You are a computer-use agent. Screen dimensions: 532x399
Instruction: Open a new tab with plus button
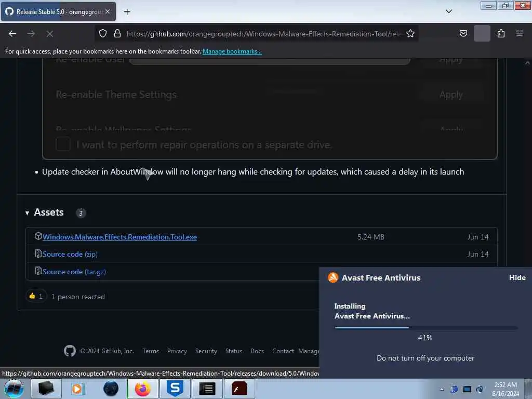coord(127,12)
